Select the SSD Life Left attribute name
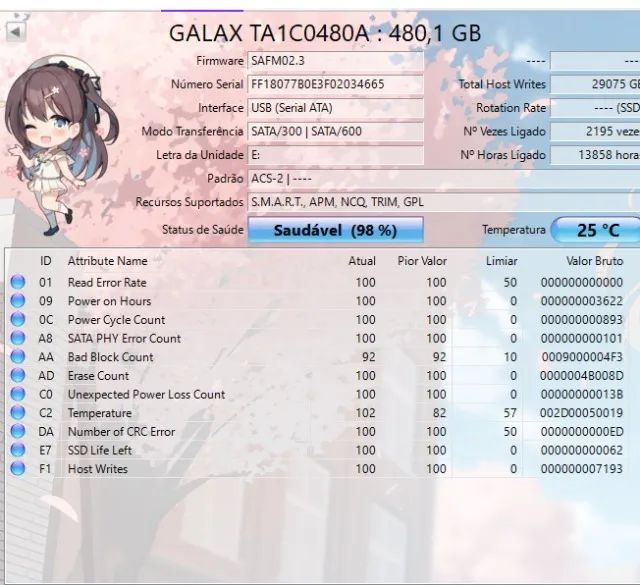Viewport: 640px width, 585px height. [100, 450]
